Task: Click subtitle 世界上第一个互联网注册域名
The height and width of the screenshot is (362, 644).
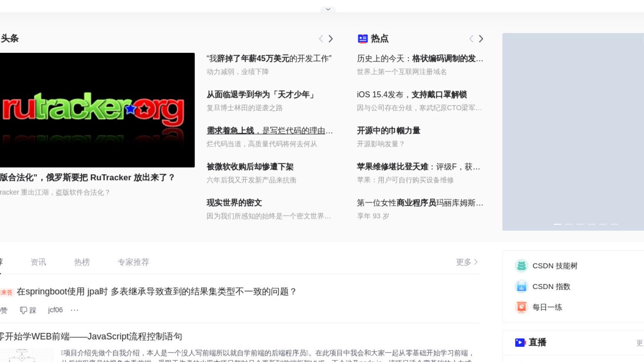Action: (x=402, y=72)
